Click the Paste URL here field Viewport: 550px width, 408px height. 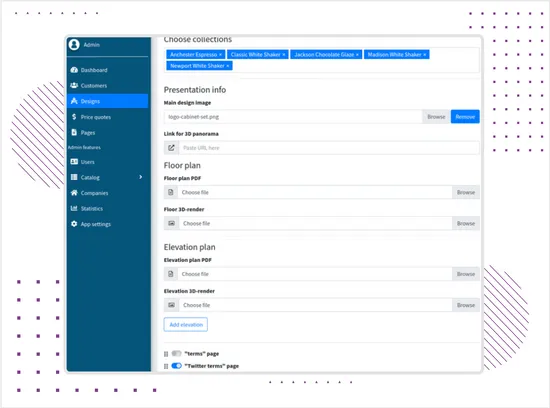pos(329,148)
